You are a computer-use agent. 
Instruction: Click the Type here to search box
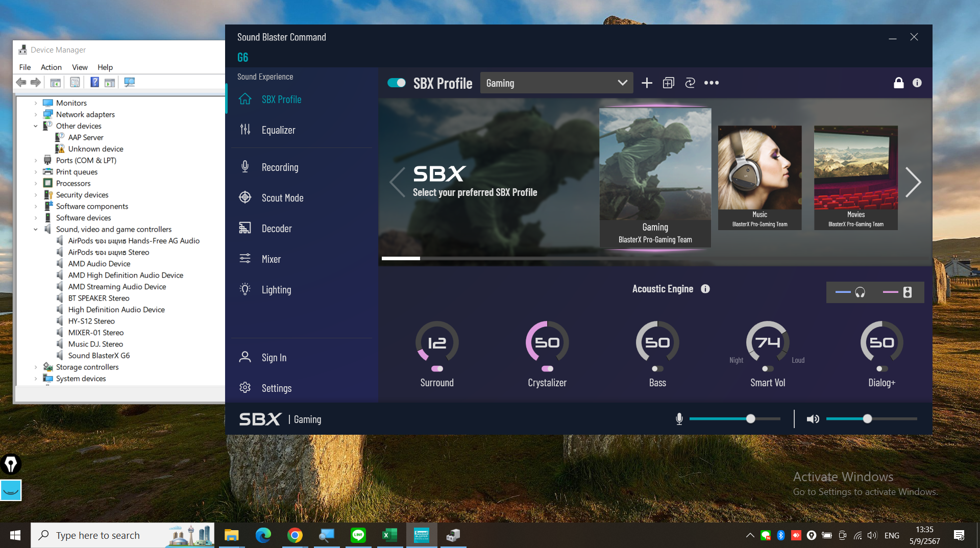point(122,535)
